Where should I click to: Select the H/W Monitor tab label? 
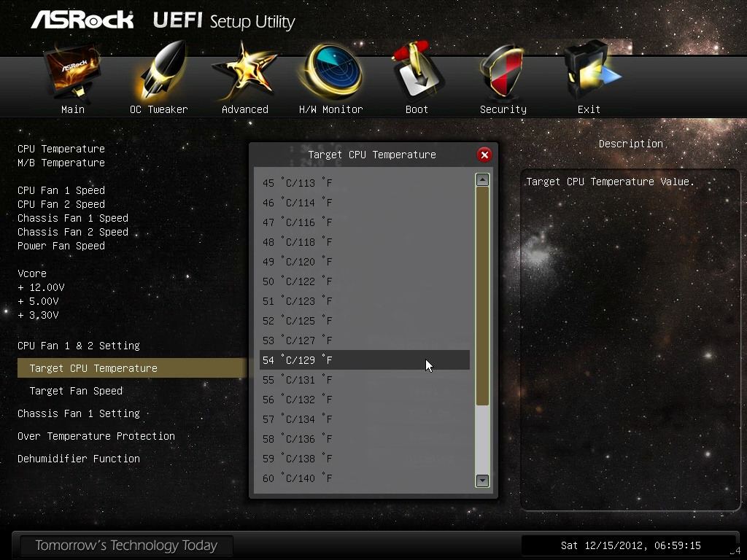(x=331, y=109)
